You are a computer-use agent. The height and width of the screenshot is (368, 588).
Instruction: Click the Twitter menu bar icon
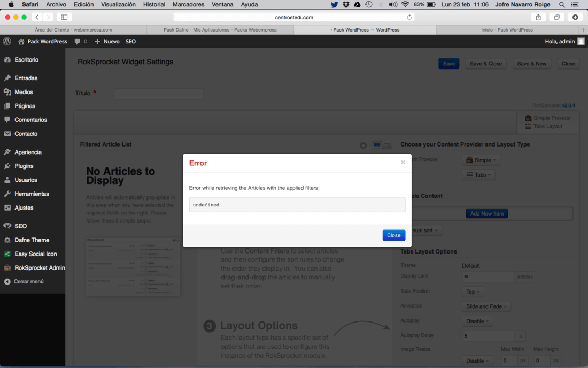[x=334, y=4]
